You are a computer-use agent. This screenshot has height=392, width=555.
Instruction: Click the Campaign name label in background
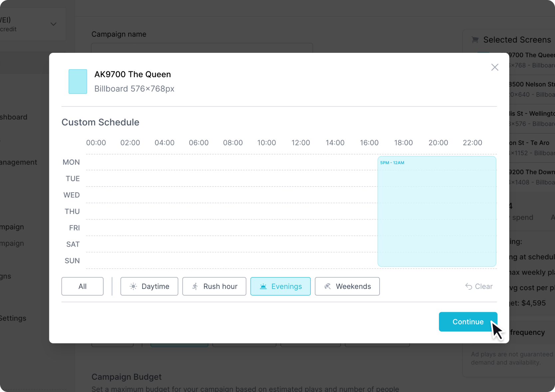(119, 34)
